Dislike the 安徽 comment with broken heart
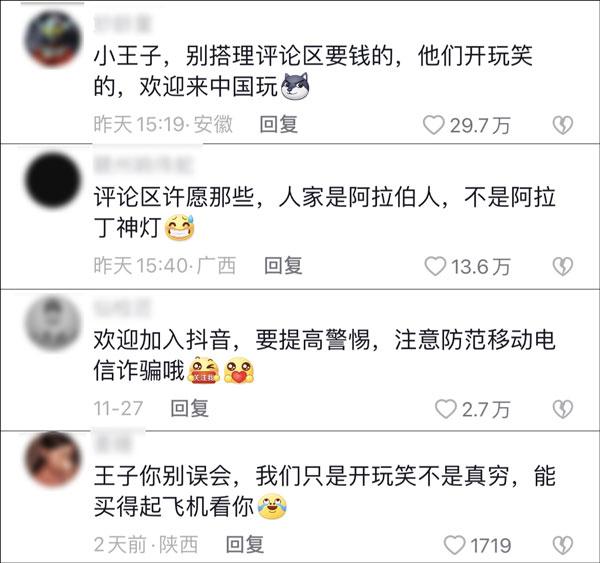600x563 pixels. [563, 125]
